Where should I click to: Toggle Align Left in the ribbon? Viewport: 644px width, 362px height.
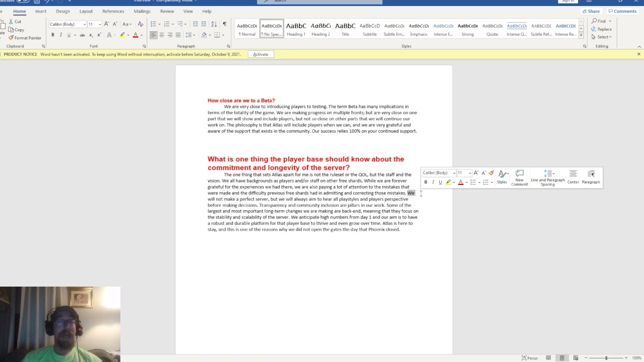tap(153, 35)
